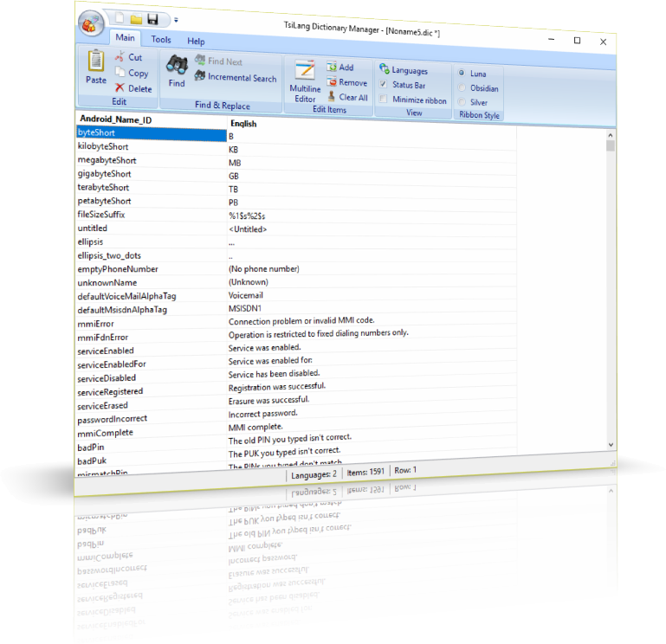Select the serviceEnabledFor entry
Viewport: 666px width, 644px height.
(x=152, y=364)
